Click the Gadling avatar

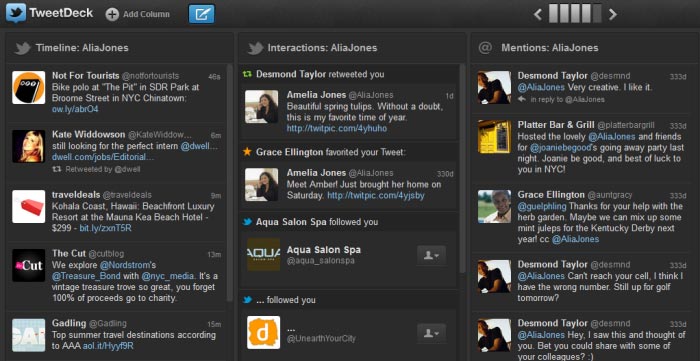tap(29, 335)
